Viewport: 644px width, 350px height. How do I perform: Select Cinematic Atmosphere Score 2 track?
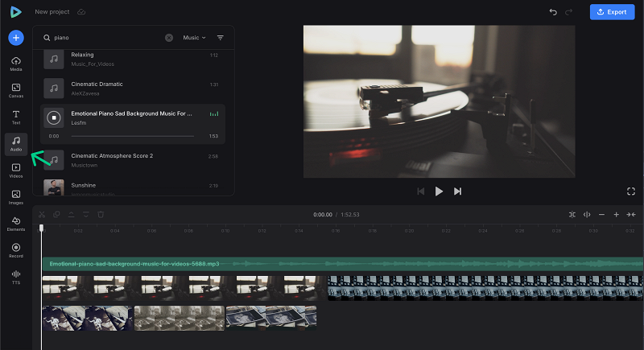pyautogui.click(x=133, y=160)
